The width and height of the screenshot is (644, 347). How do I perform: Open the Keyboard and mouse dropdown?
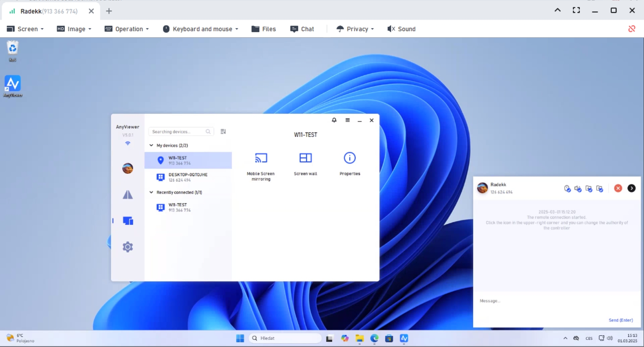(x=200, y=29)
